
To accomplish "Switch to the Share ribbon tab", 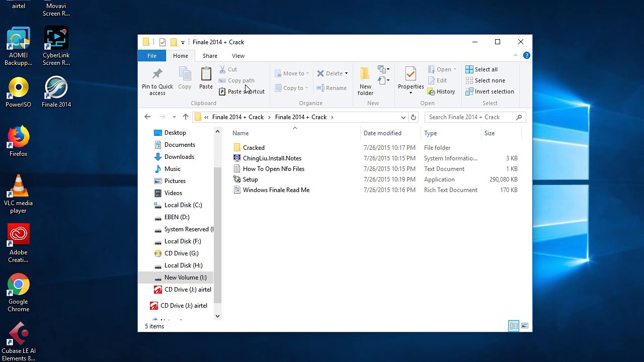I will (x=210, y=56).
